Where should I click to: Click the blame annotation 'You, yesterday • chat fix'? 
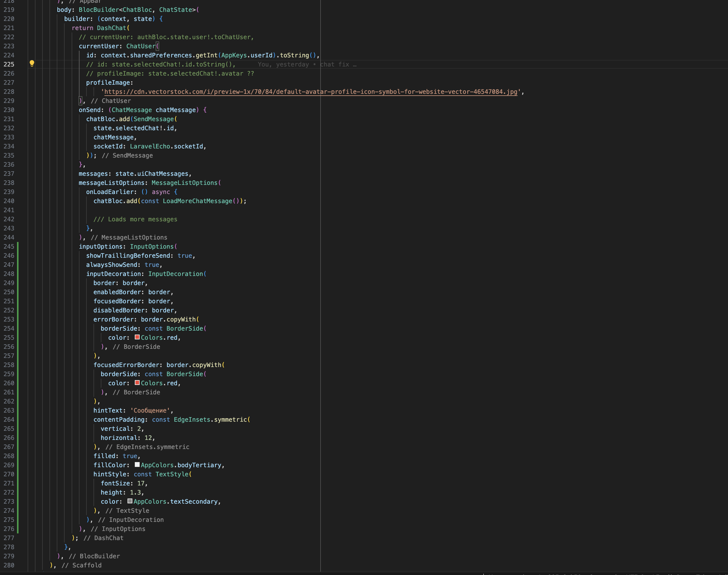pos(306,64)
